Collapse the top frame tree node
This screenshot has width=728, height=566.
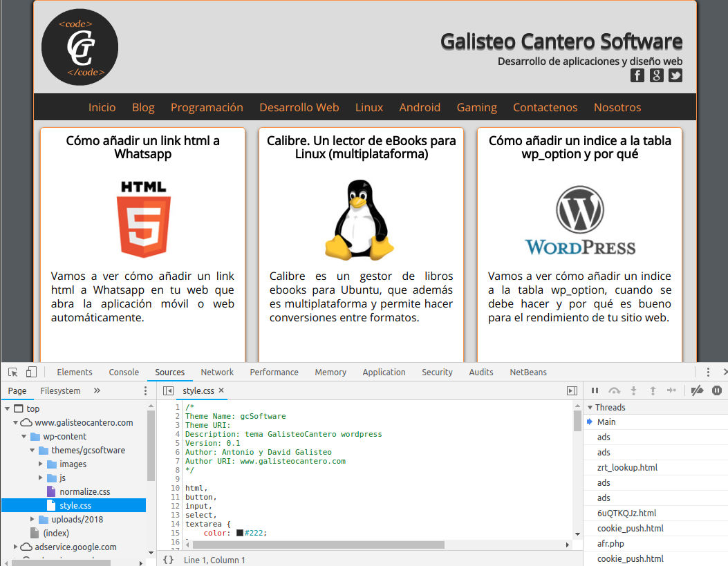point(8,408)
